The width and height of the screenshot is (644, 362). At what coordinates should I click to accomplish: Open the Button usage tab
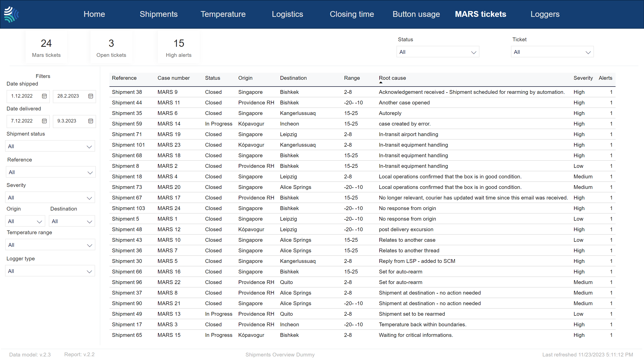pos(416,14)
